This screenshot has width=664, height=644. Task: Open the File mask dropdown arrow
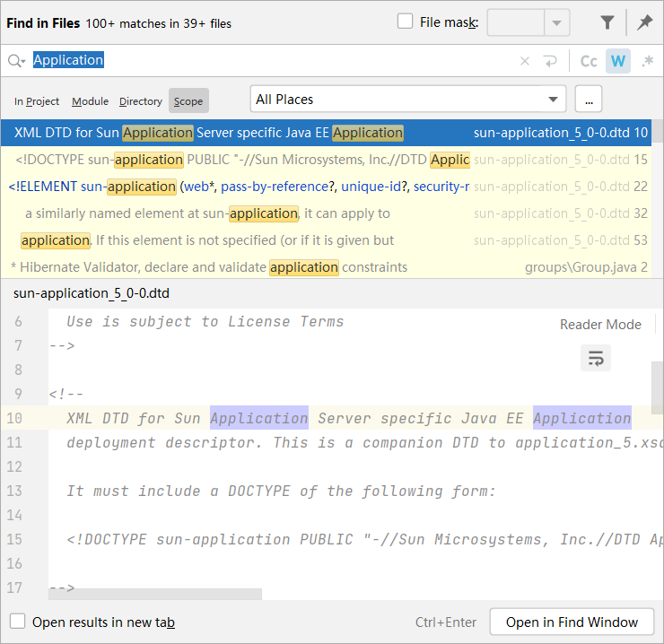[556, 22]
